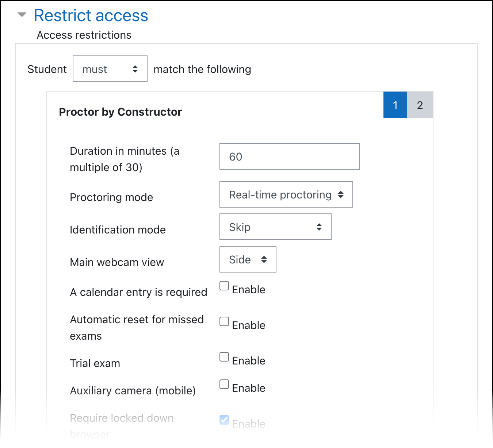Open the Student must dropdown

tap(110, 69)
